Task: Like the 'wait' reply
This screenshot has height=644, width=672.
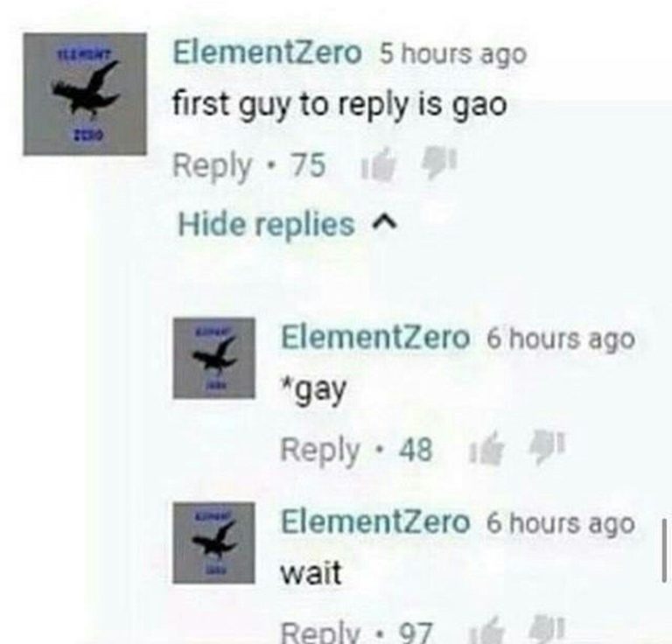Action: (x=487, y=631)
